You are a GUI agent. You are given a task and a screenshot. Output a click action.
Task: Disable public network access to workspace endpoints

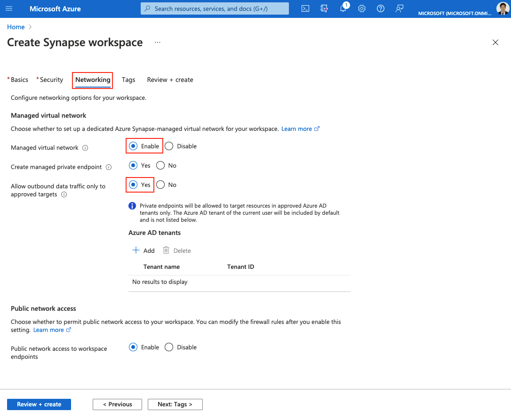[x=169, y=347]
